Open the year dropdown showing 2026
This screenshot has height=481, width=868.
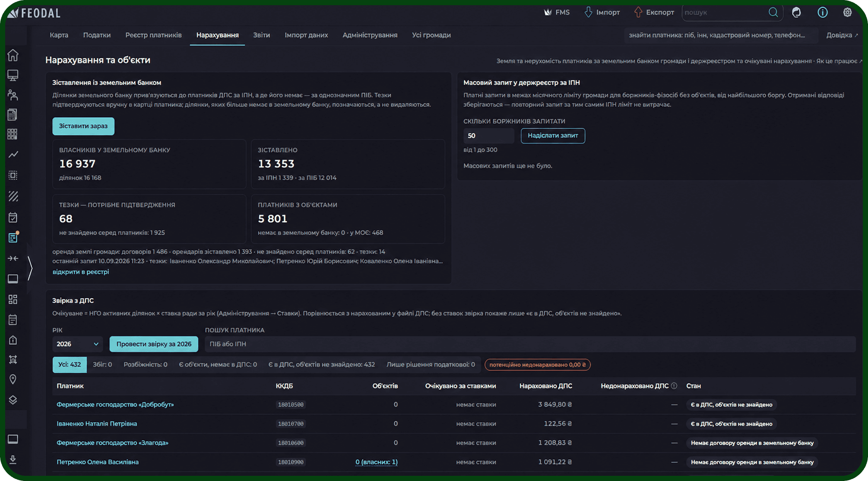tap(77, 344)
